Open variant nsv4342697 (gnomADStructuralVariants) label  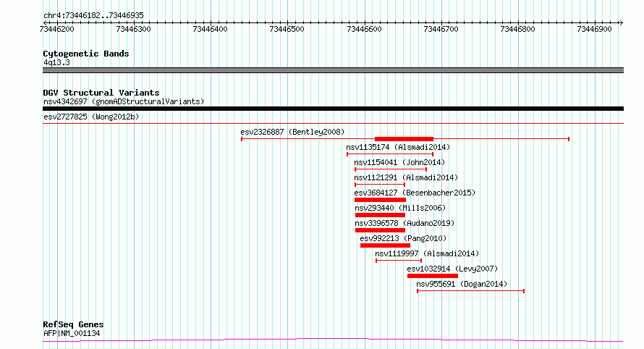[x=124, y=101]
